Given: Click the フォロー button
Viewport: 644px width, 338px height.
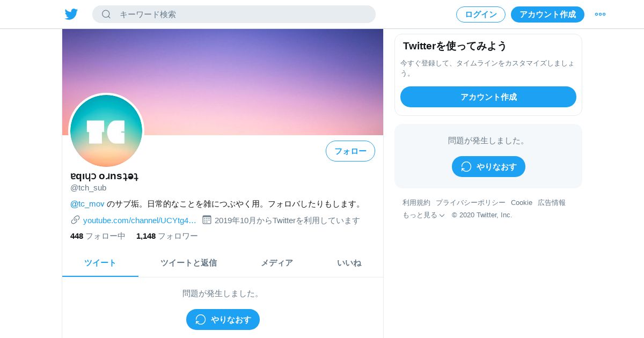Looking at the screenshot, I should pyautogui.click(x=350, y=151).
